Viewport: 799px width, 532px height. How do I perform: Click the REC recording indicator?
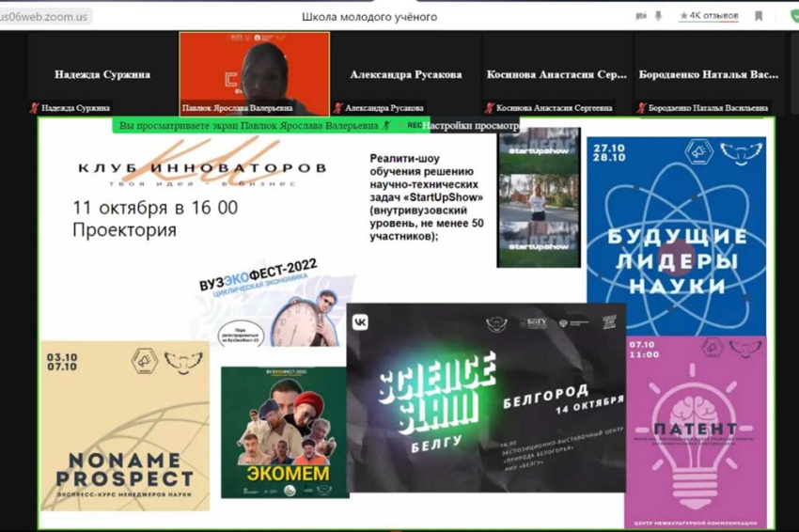tap(414, 125)
